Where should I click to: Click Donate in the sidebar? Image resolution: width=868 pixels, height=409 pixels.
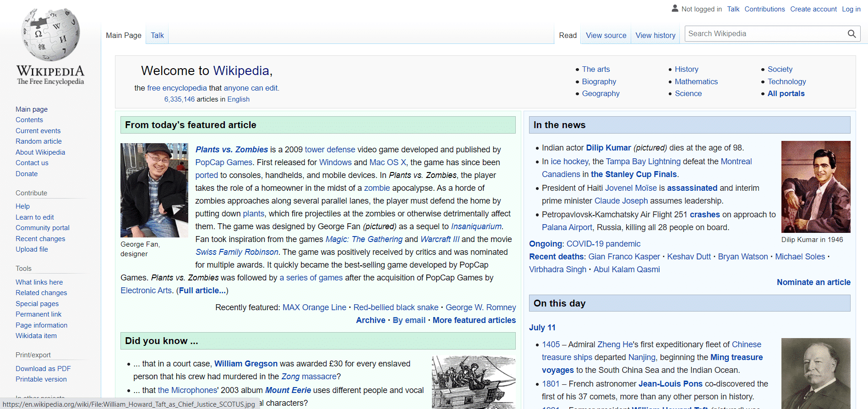click(x=27, y=174)
